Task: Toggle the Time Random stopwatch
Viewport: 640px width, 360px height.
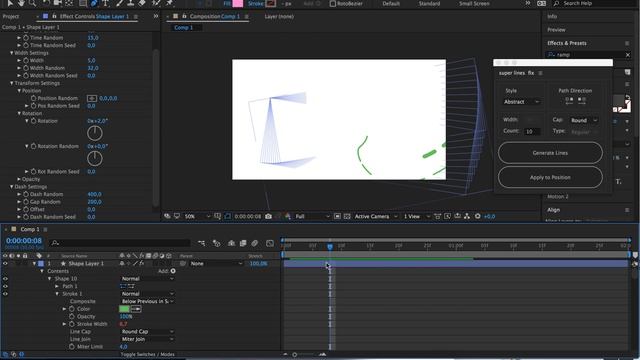Action: 26,38
